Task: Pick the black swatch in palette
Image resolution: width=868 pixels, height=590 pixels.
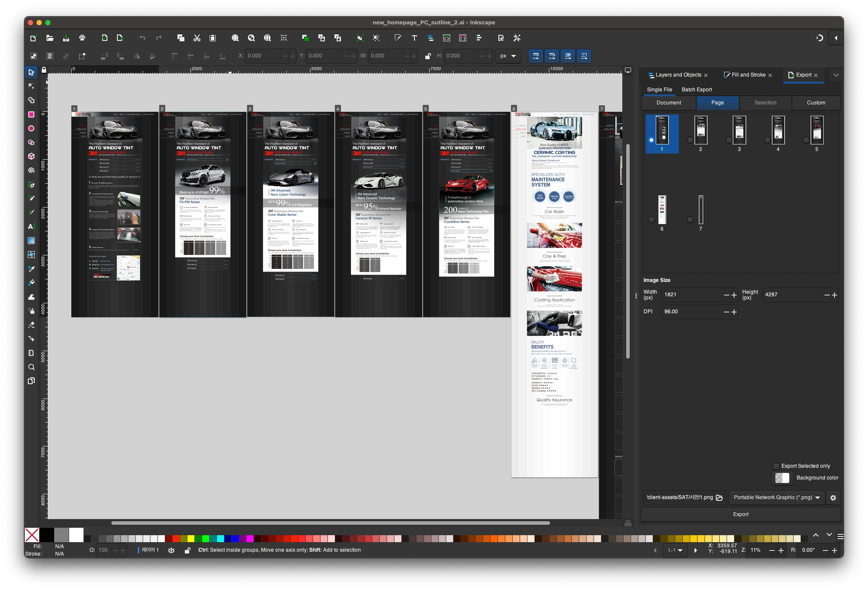Action: click(47, 535)
